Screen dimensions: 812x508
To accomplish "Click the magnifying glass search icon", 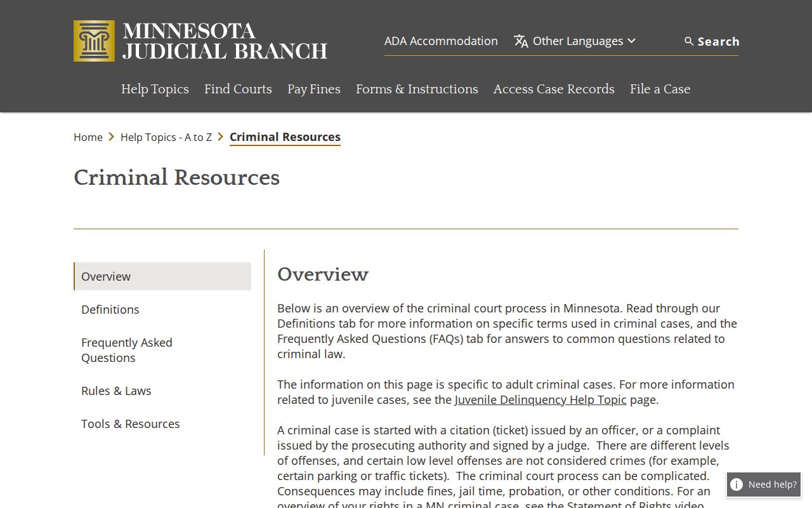I will [689, 41].
